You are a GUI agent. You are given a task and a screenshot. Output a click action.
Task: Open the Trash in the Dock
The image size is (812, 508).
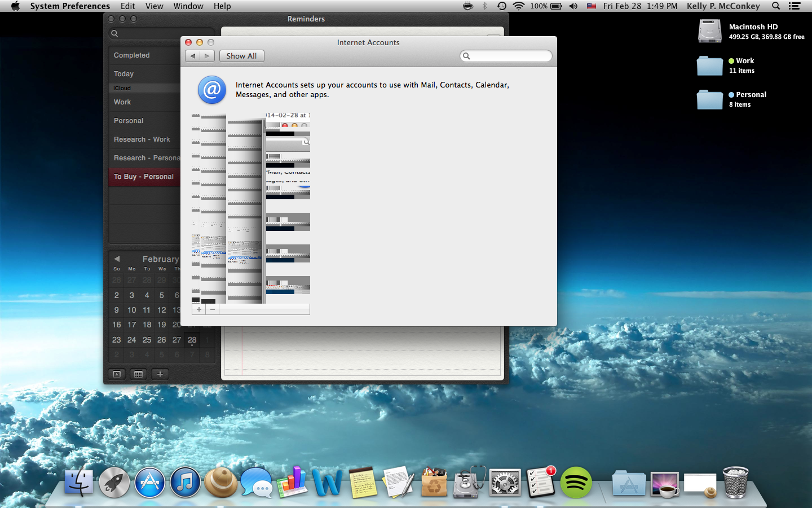point(736,483)
